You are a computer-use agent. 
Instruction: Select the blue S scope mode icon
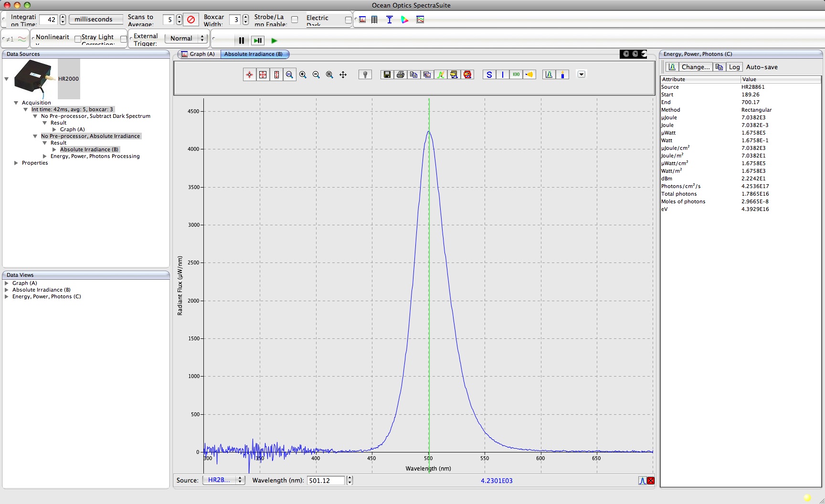489,74
